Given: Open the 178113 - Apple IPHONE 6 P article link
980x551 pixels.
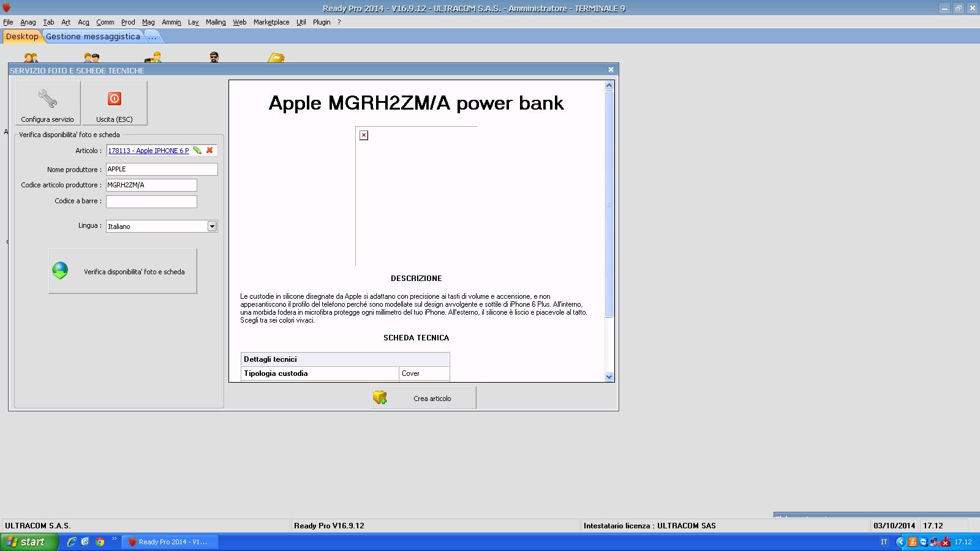Looking at the screenshot, I should (x=148, y=151).
